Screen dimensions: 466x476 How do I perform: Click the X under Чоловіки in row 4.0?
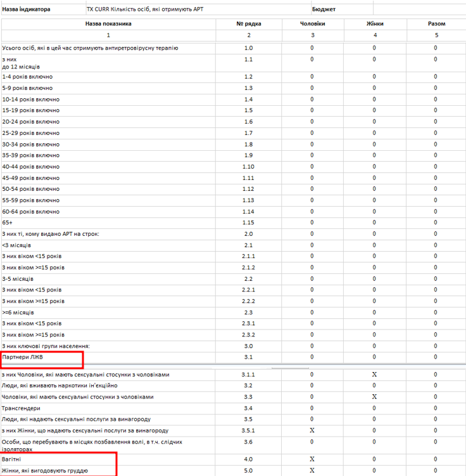(x=312, y=460)
